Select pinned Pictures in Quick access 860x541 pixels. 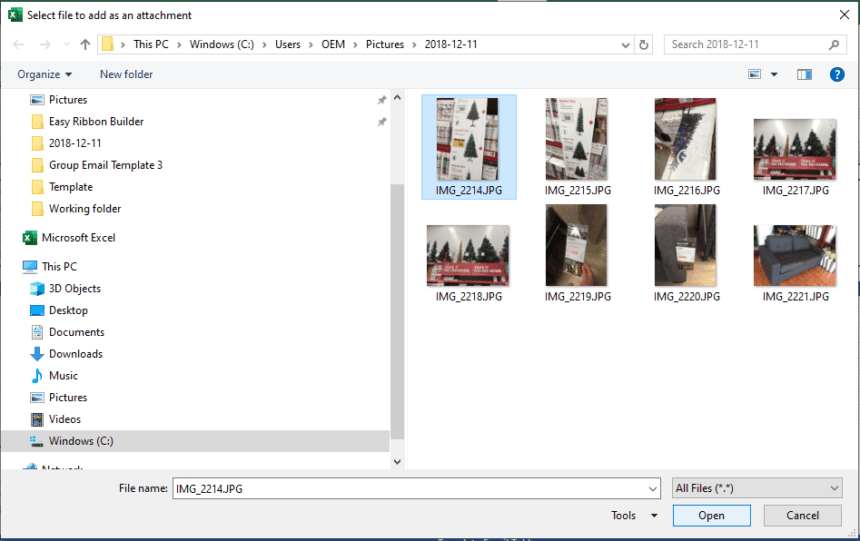coord(67,99)
